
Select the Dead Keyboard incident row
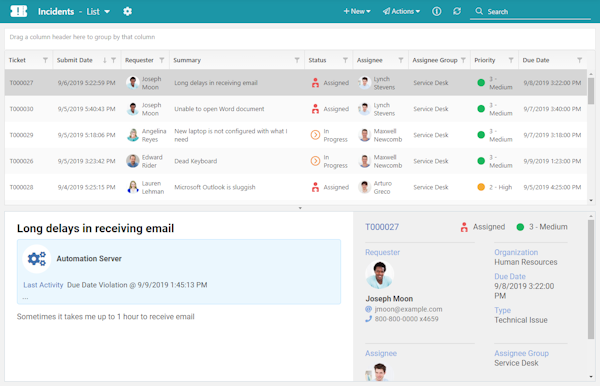pos(296,161)
